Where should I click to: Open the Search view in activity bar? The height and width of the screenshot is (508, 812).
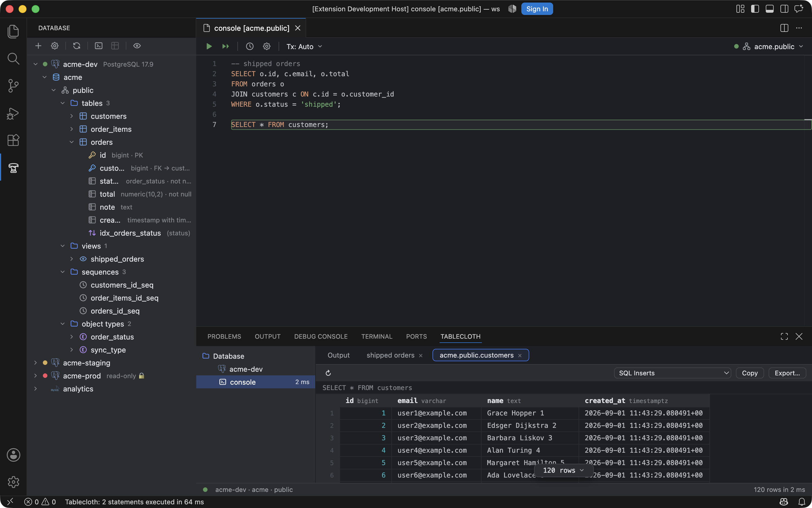click(13, 58)
